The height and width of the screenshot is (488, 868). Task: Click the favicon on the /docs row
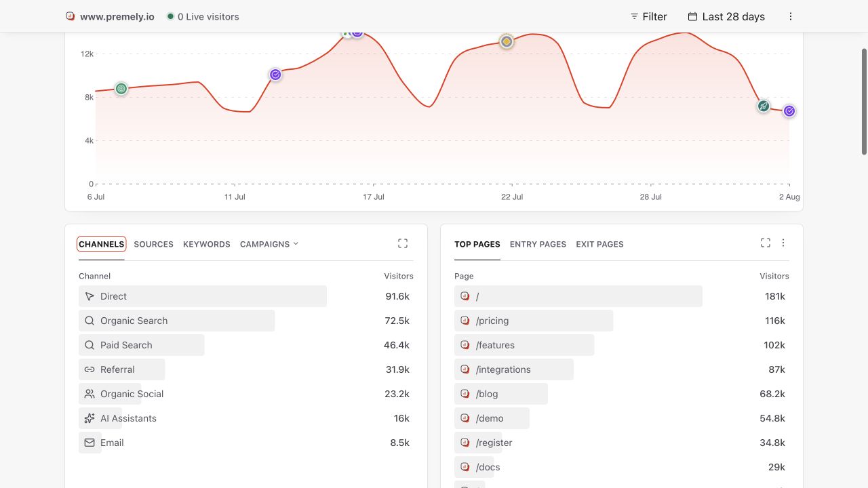tap(465, 467)
